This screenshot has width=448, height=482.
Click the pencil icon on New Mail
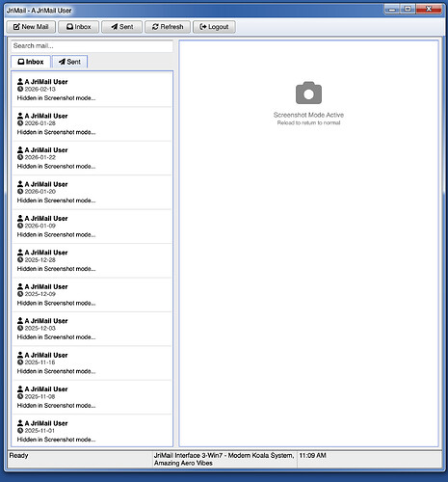16,27
